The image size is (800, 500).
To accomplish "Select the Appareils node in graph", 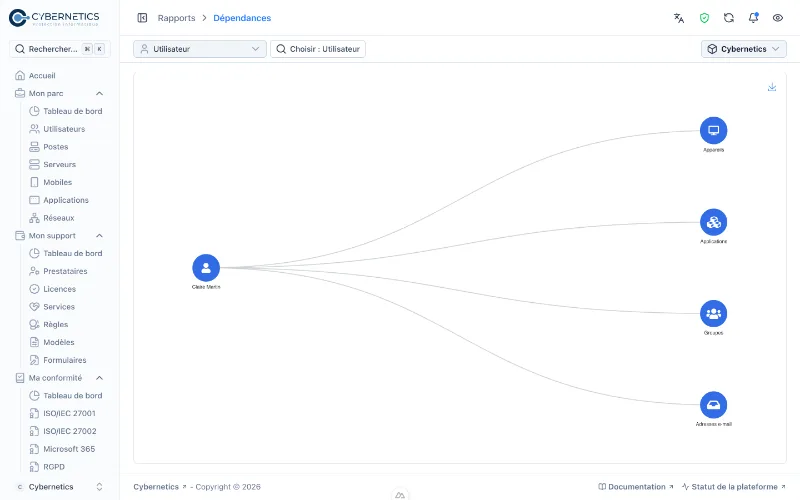I will [713, 131].
